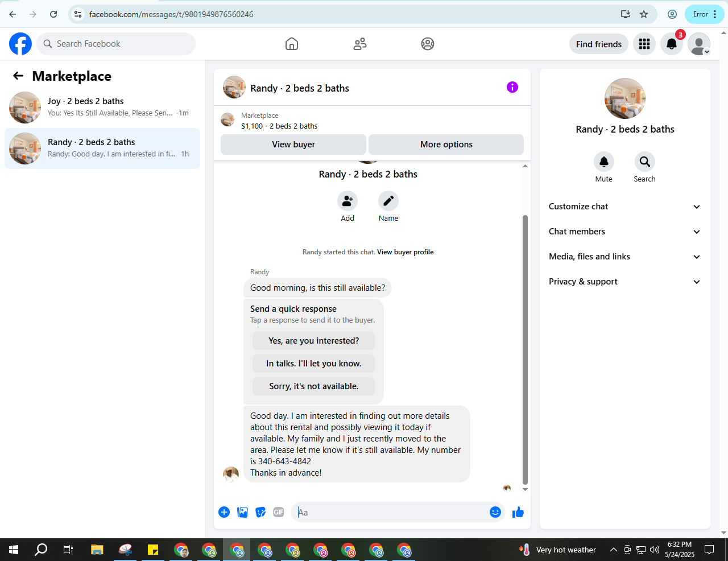Expand Privacy & support section

pyautogui.click(x=624, y=282)
